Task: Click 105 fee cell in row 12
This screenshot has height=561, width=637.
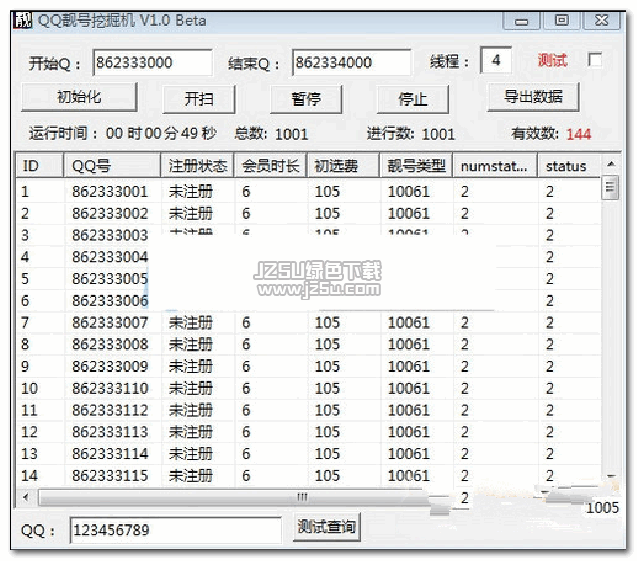Action: click(327, 432)
